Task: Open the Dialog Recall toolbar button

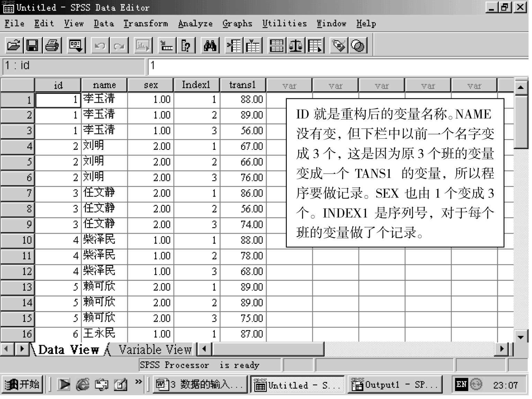Action: point(76,45)
